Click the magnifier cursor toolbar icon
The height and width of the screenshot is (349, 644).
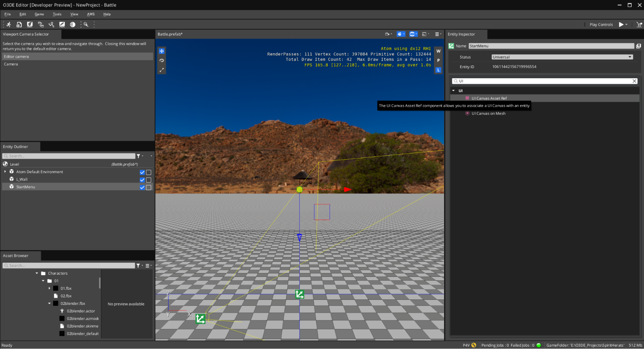click(86, 24)
